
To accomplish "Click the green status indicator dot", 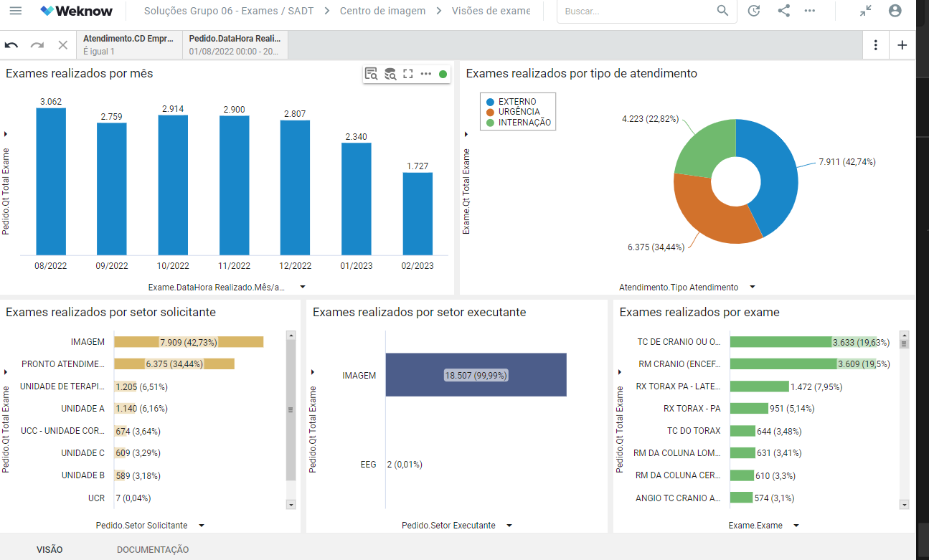I will point(443,73).
